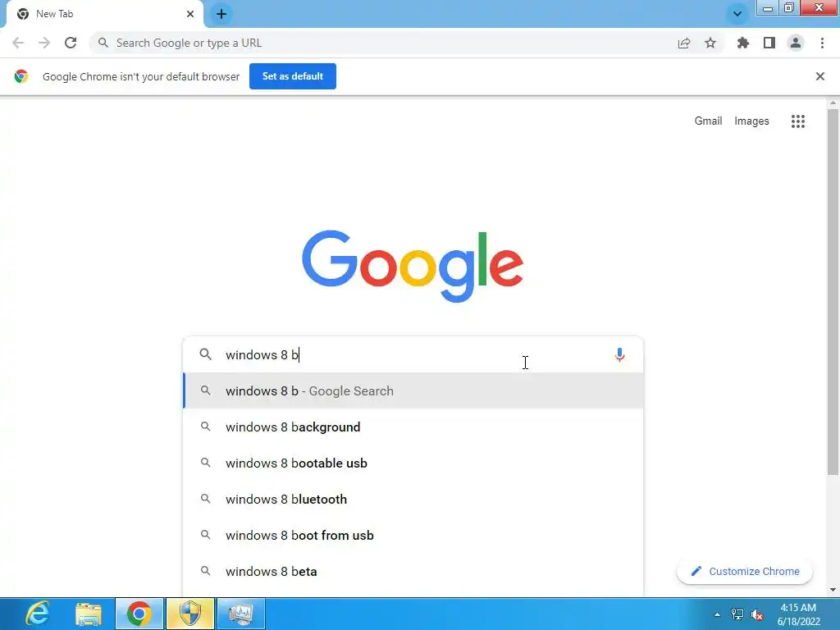This screenshot has height=630, width=840.
Task: Click the page vertical scrollbar thumb
Action: coord(833,291)
